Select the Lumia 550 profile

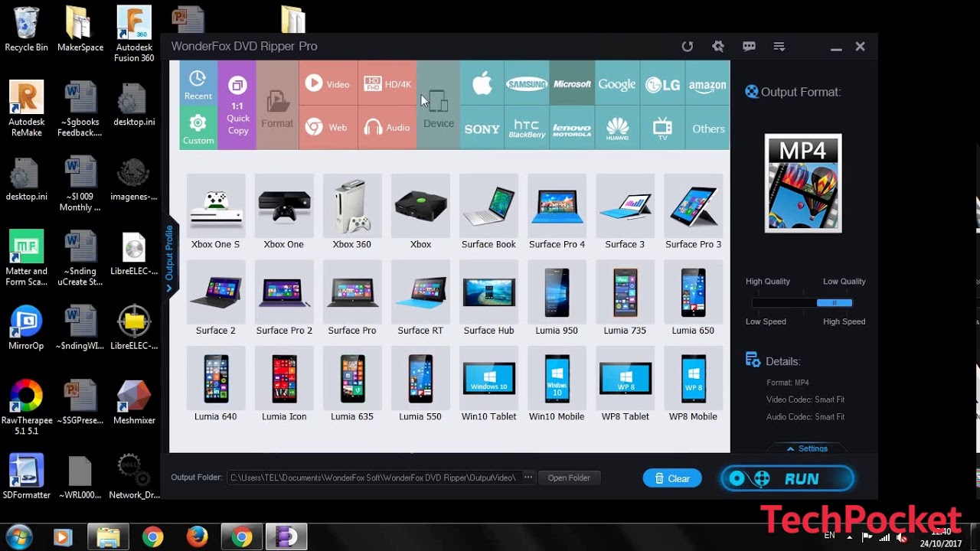click(420, 384)
